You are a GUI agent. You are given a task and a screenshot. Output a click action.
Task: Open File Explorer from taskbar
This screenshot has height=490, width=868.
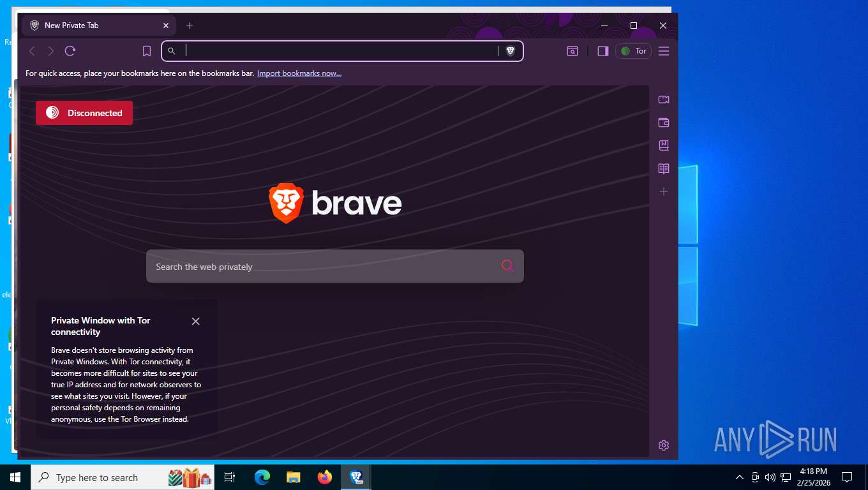[293, 477]
